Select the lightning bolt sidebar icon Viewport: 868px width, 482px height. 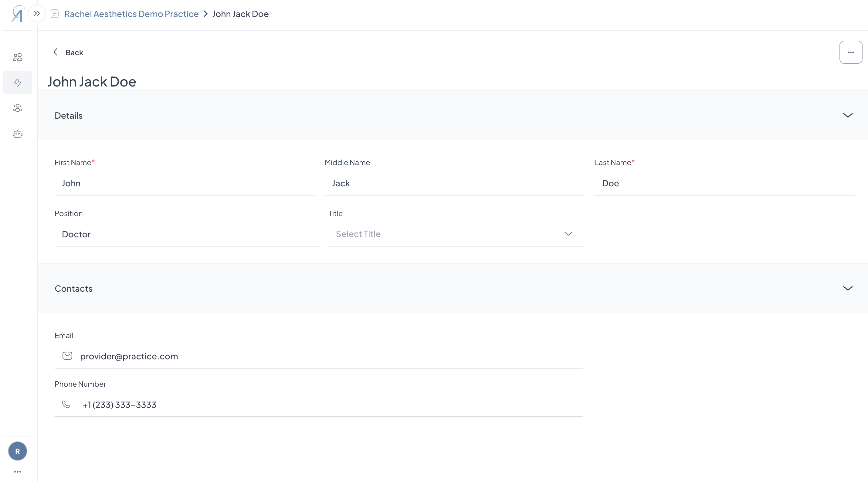[x=18, y=83]
